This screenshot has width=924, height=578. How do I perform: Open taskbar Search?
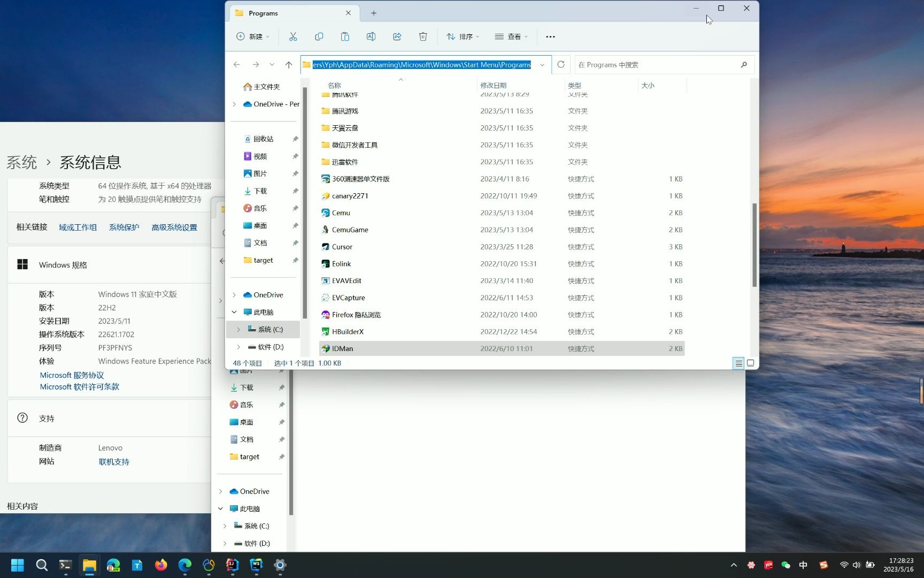[42, 565]
